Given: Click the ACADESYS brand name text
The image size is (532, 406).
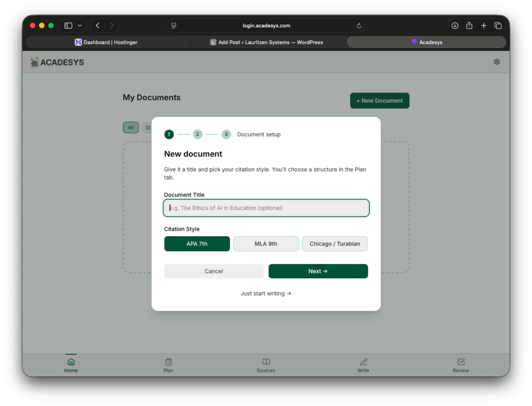Looking at the screenshot, I should (62, 62).
